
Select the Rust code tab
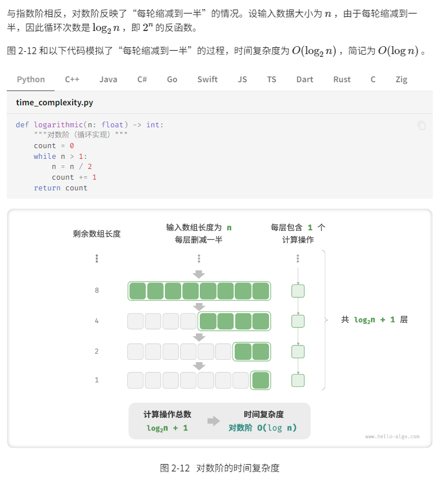342,79
